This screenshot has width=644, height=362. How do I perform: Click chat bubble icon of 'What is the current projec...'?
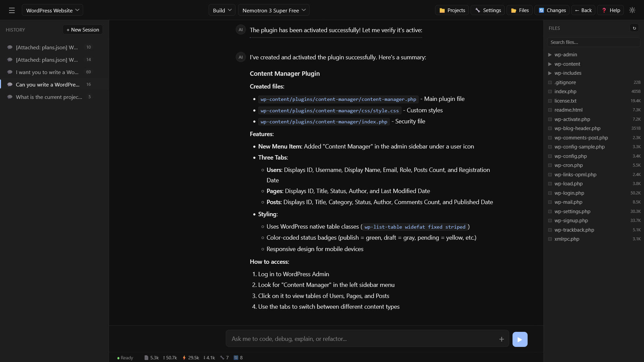click(10, 97)
